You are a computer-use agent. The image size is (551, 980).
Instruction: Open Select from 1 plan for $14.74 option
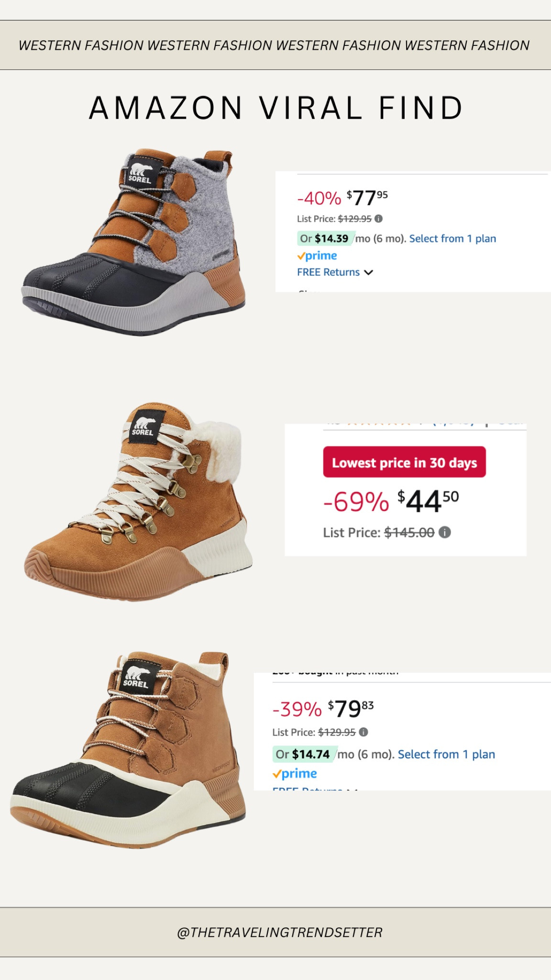446,754
